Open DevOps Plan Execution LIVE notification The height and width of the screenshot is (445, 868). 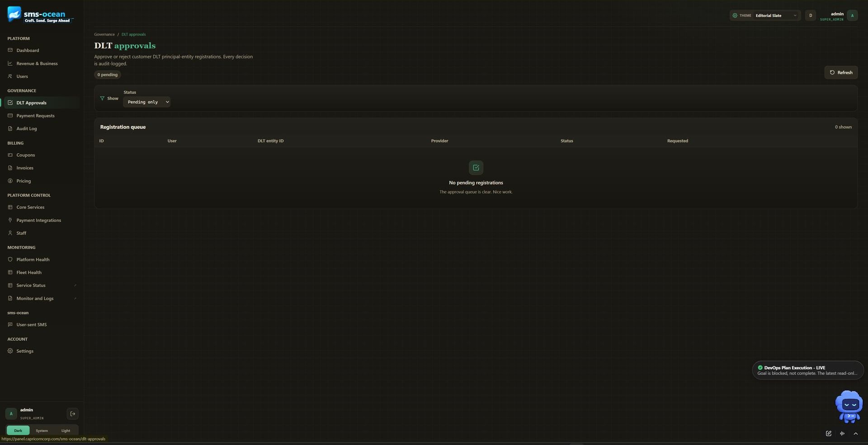click(x=808, y=370)
